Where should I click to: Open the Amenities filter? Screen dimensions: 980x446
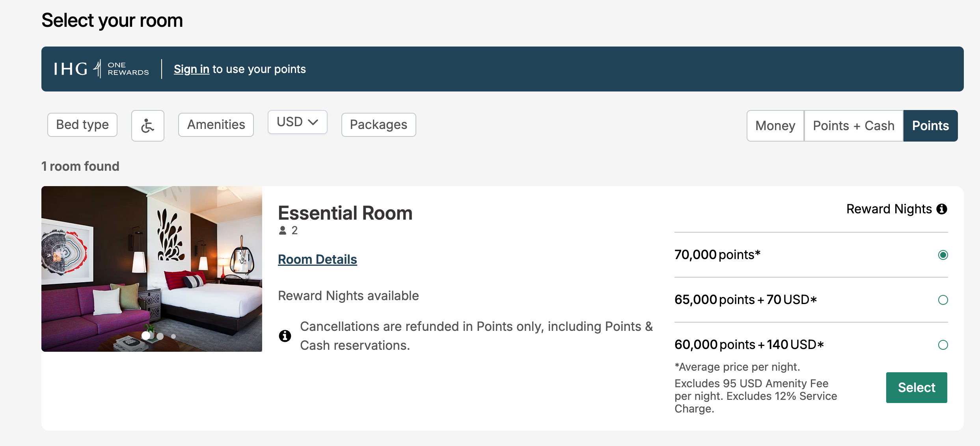[216, 125]
